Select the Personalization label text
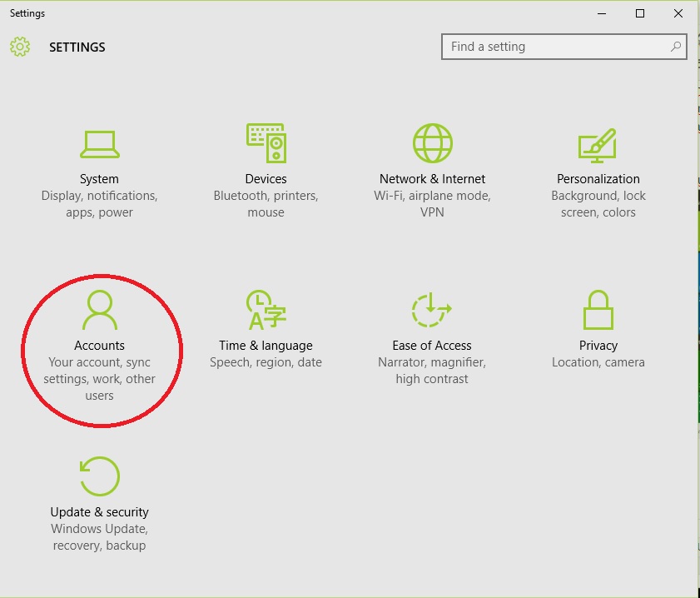 click(x=598, y=179)
